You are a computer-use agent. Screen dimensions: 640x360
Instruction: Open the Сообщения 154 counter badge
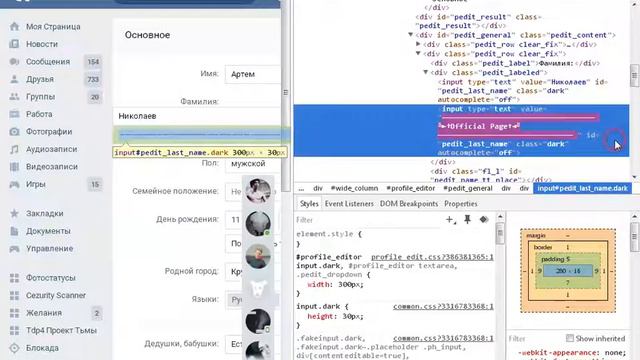click(93, 62)
